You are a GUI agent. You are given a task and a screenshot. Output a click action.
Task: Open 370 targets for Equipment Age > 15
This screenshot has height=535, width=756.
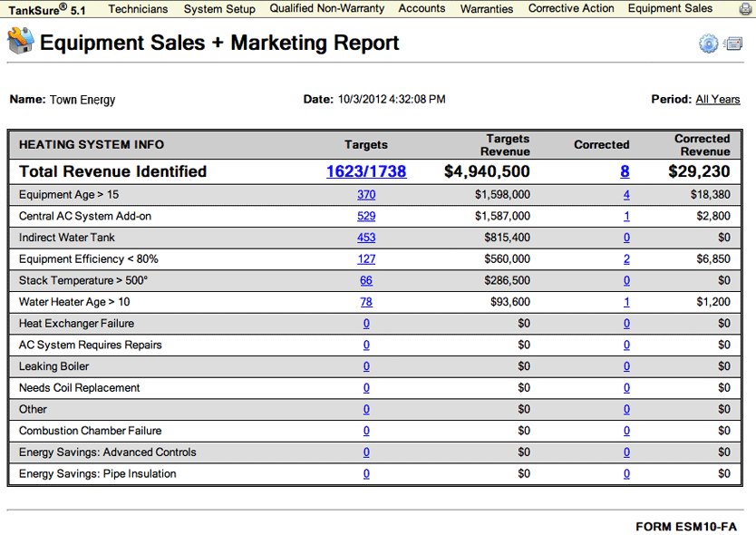click(x=366, y=195)
